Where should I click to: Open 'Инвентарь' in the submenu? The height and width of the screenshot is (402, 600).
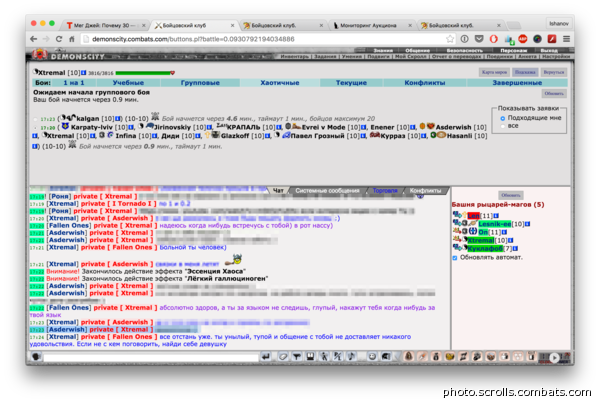pyautogui.click(x=294, y=57)
